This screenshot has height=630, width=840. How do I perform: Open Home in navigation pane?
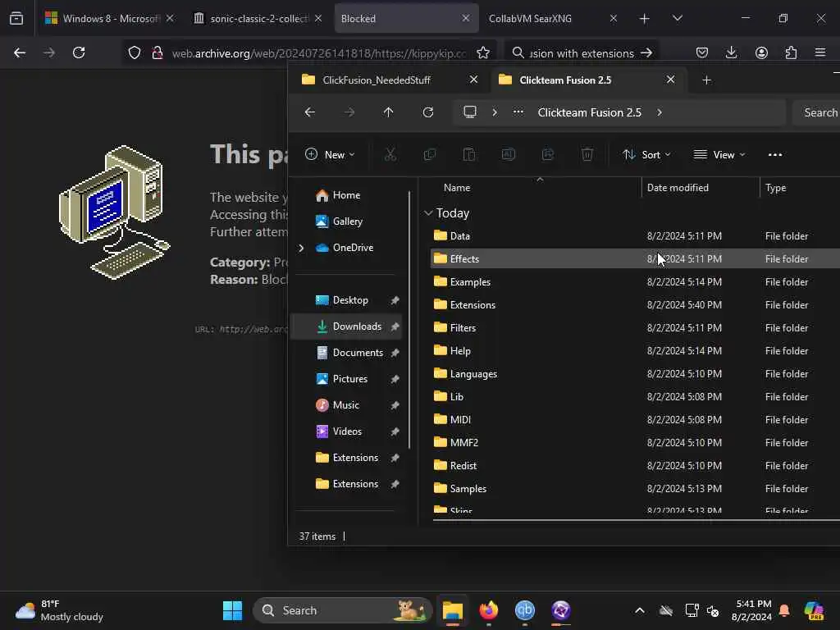[x=346, y=195]
